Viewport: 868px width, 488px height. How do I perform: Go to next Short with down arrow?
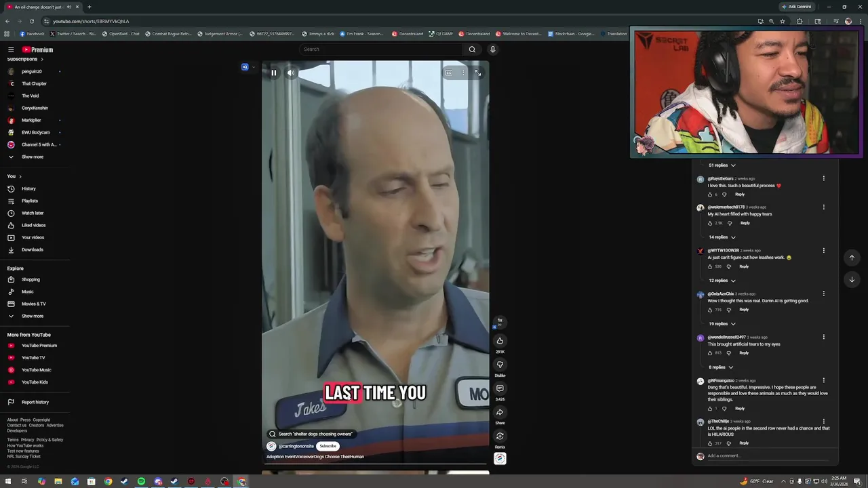(852, 279)
